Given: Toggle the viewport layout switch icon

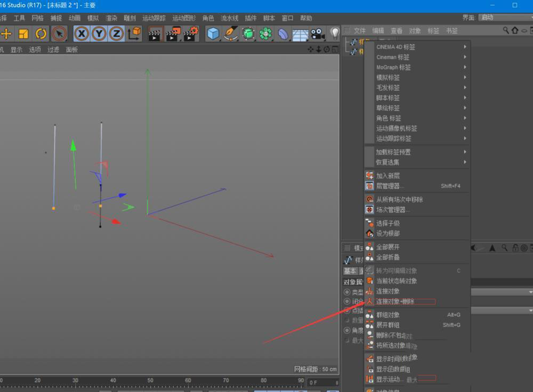Looking at the screenshot, I should [x=335, y=50].
